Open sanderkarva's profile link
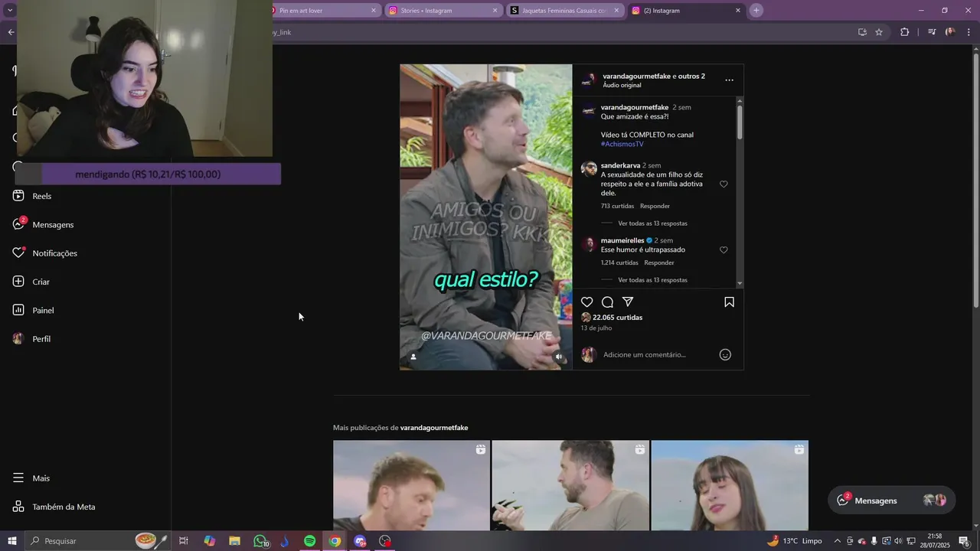 [x=620, y=165]
